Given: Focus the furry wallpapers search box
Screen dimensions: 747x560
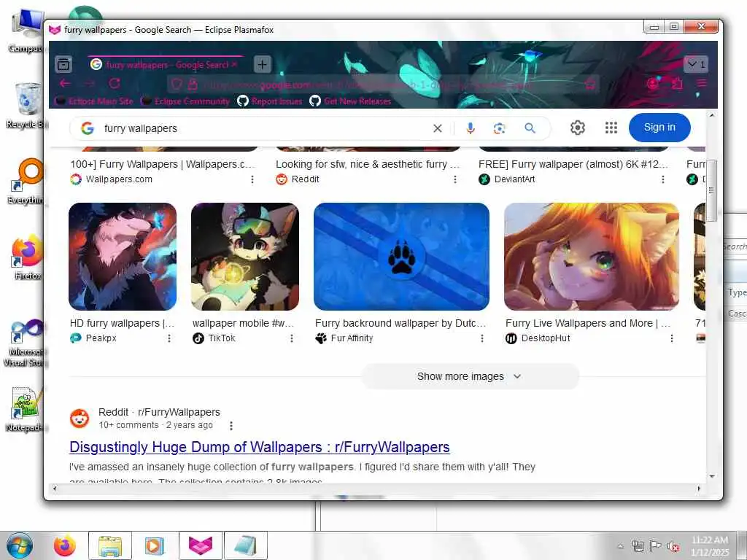Looking at the screenshot, I should coord(262,128).
